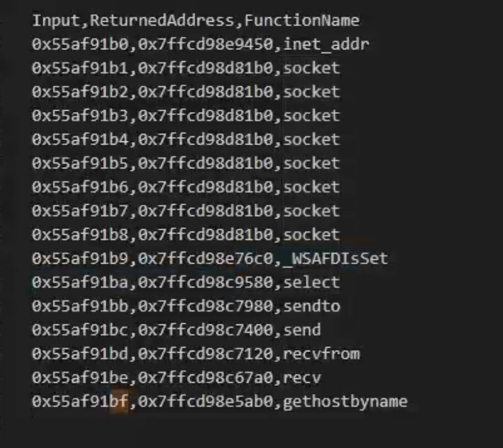Click send on the 0x55af91bc line
The height and width of the screenshot is (448, 503).
click(302, 330)
